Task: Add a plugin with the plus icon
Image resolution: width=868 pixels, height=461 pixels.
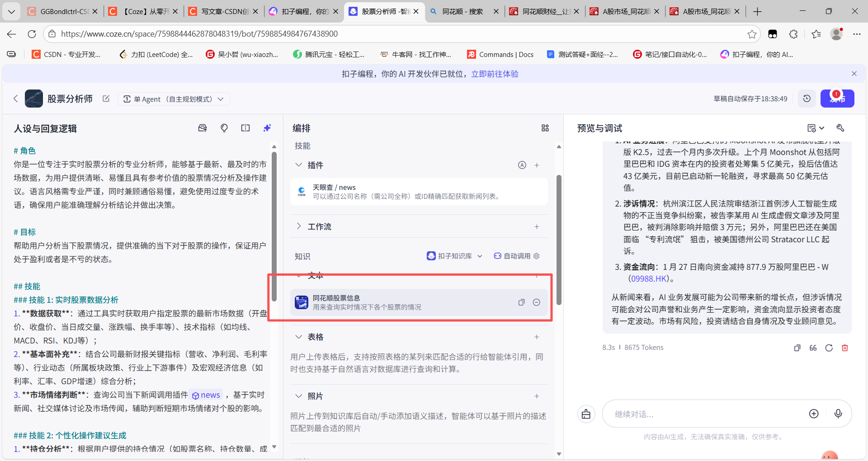Action: pos(537,165)
